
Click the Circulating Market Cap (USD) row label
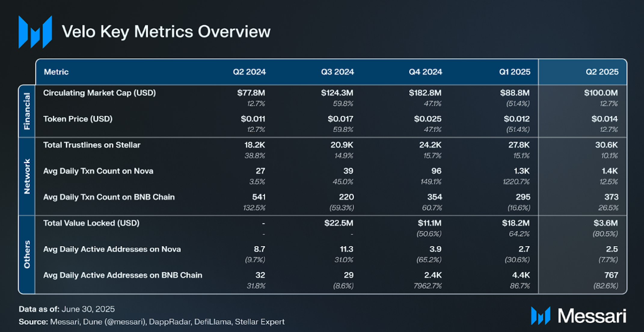coord(100,93)
